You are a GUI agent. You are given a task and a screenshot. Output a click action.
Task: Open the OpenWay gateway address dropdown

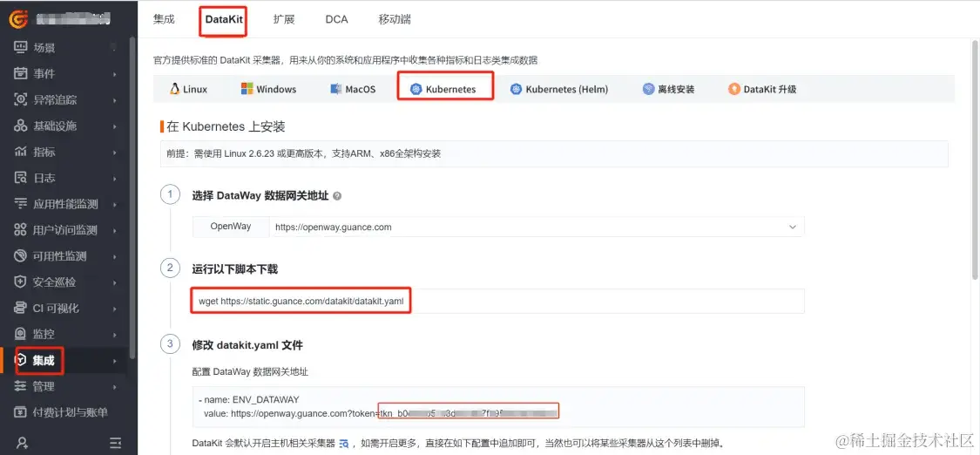point(537,227)
